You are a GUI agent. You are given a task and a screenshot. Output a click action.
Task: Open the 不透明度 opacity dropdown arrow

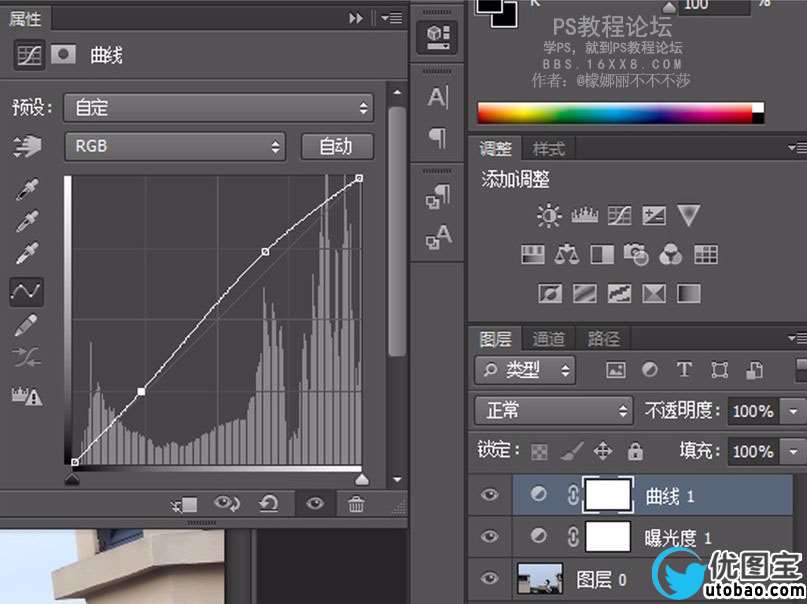[x=793, y=412]
